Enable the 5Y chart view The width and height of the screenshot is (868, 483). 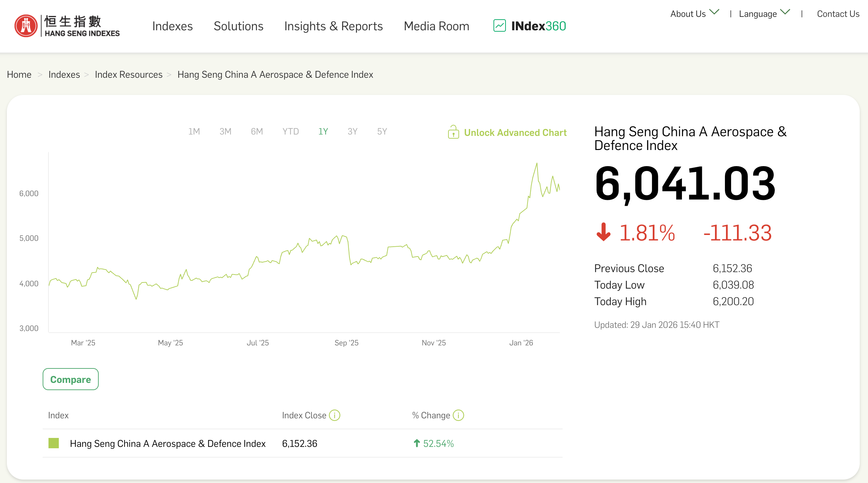tap(381, 131)
